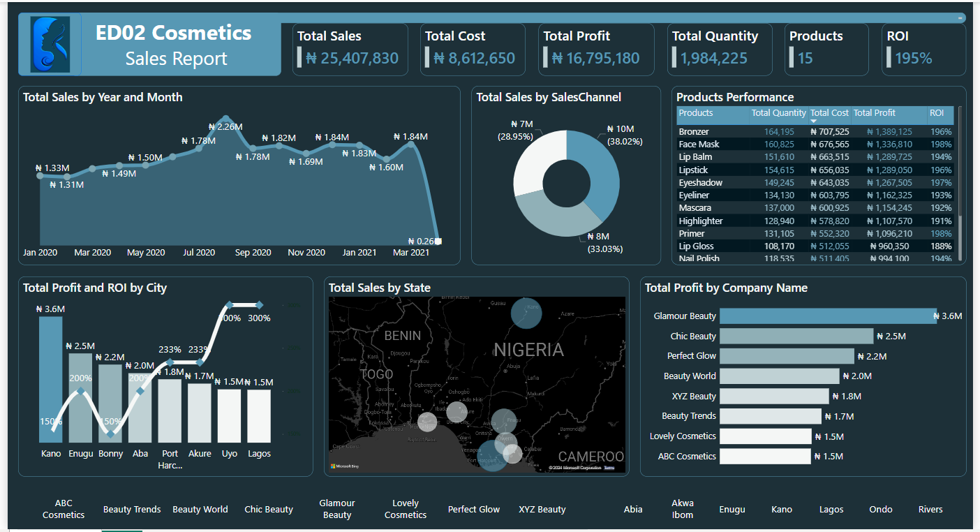The height and width of the screenshot is (532, 980).
Task: Sort table by Total Profit column header
Action: (873, 113)
